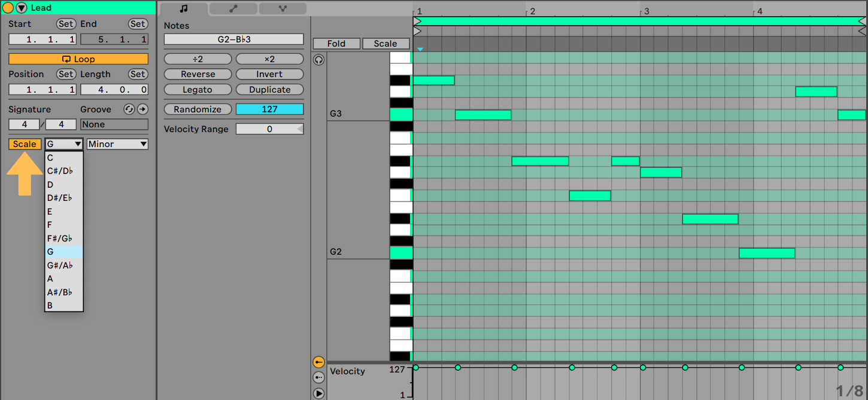Open the MIDI Expression tab
Screen dimensions: 868x400
pyautogui.click(x=283, y=8)
